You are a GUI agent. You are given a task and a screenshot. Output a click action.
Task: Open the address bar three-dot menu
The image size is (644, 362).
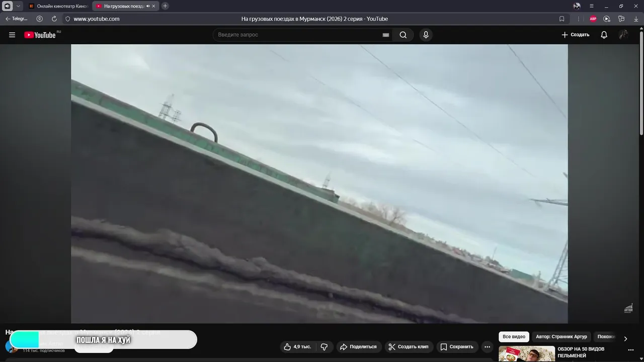(x=578, y=19)
